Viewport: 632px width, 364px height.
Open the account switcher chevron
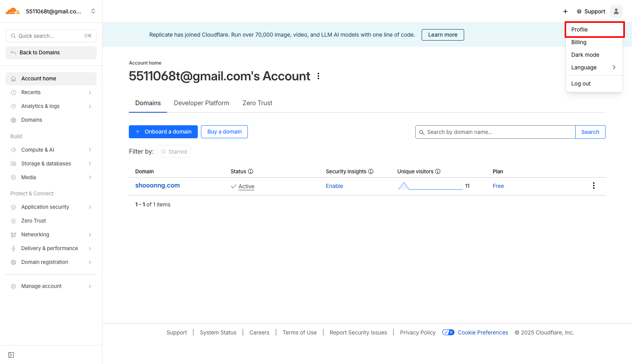(x=93, y=11)
